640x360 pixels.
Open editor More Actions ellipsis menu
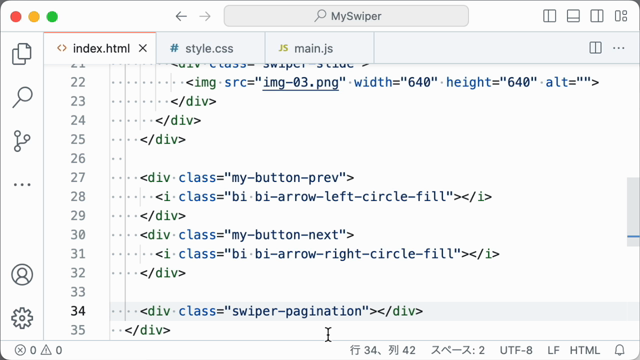tap(619, 48)
